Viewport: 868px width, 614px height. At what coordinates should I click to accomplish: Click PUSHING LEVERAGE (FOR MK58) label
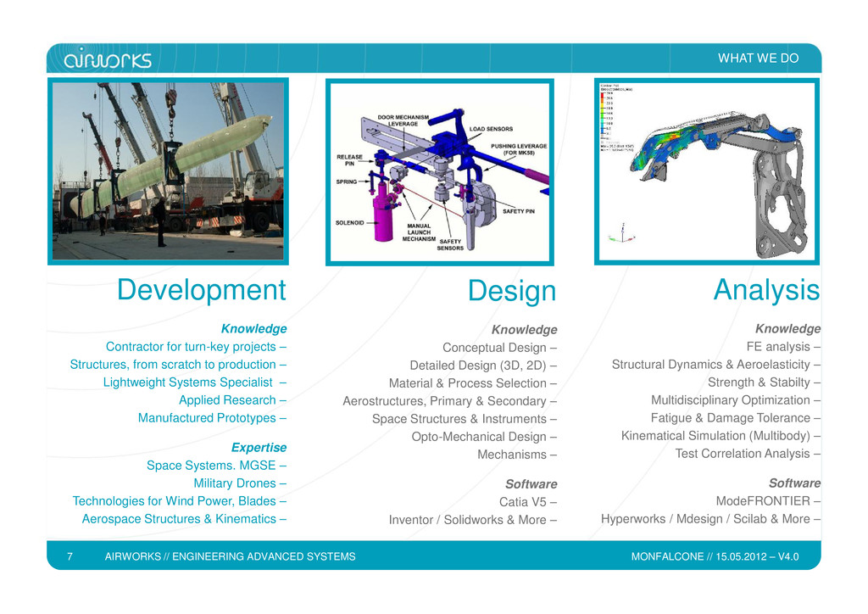(x=519, y=149)
